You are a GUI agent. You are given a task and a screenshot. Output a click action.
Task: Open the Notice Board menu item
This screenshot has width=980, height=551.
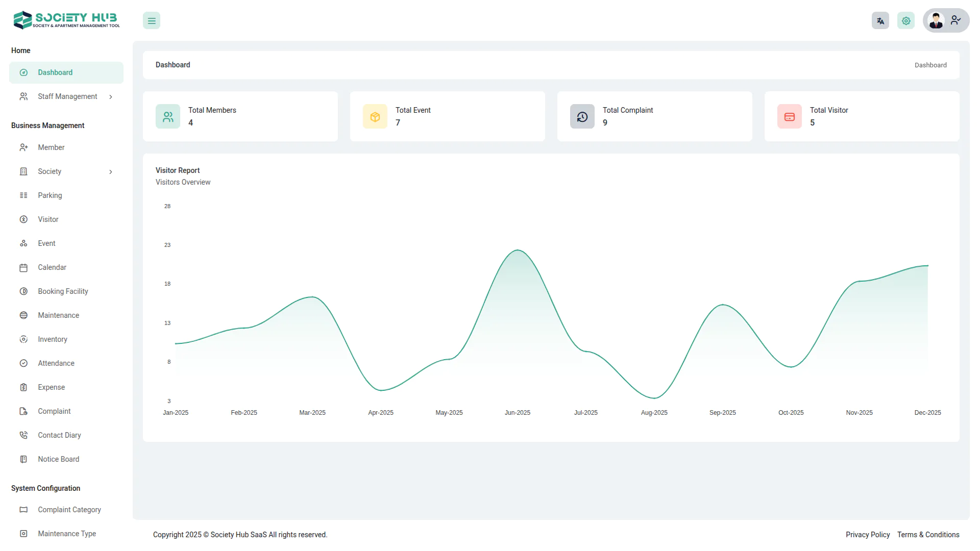[58, 459]
